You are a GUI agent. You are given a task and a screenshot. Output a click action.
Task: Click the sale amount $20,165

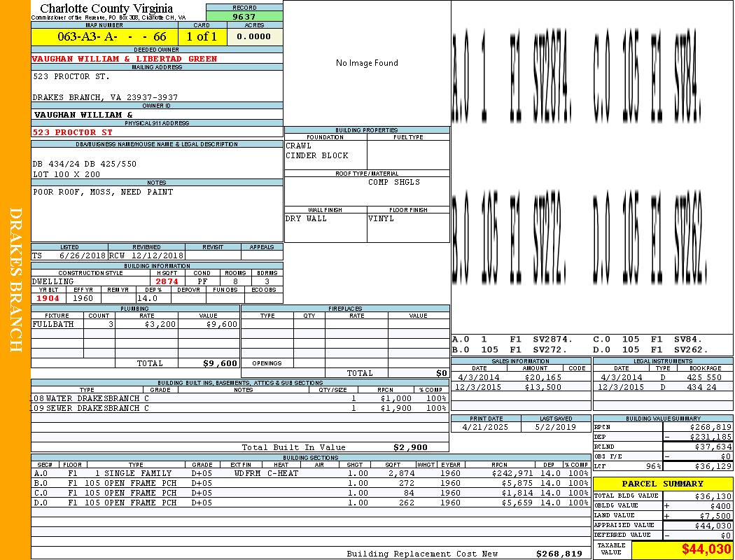coord(542,377)
